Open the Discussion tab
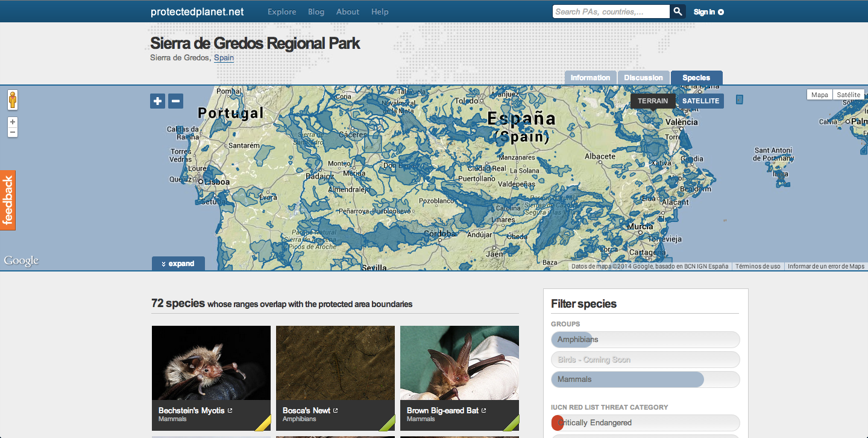This screenshot has height=438, width=868. tap(643, 78)
